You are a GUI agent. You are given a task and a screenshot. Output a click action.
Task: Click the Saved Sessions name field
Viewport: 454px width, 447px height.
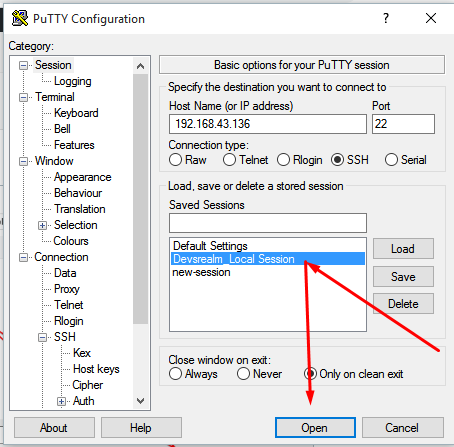[x=268, y=223]
